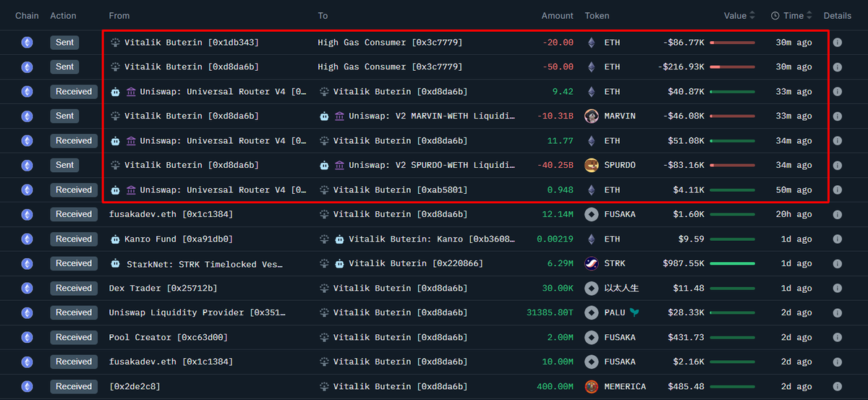
Task: Open the unnamed [0x2de2c8] sender address
Action: (x=135, y=387)
